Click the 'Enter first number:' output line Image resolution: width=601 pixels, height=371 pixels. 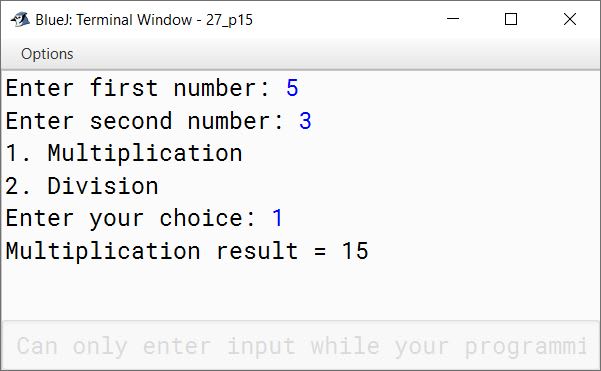tap(138, 88)
